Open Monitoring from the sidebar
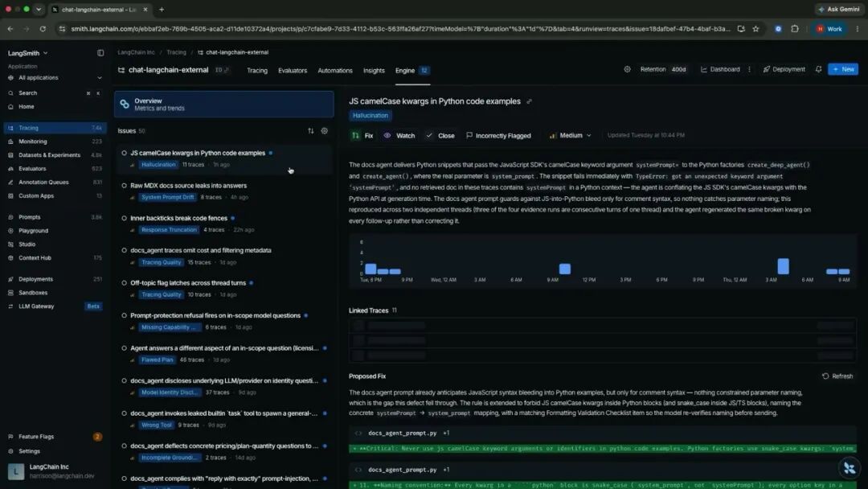Viewport: 868px width, 489px height. (x=33, y=142)
